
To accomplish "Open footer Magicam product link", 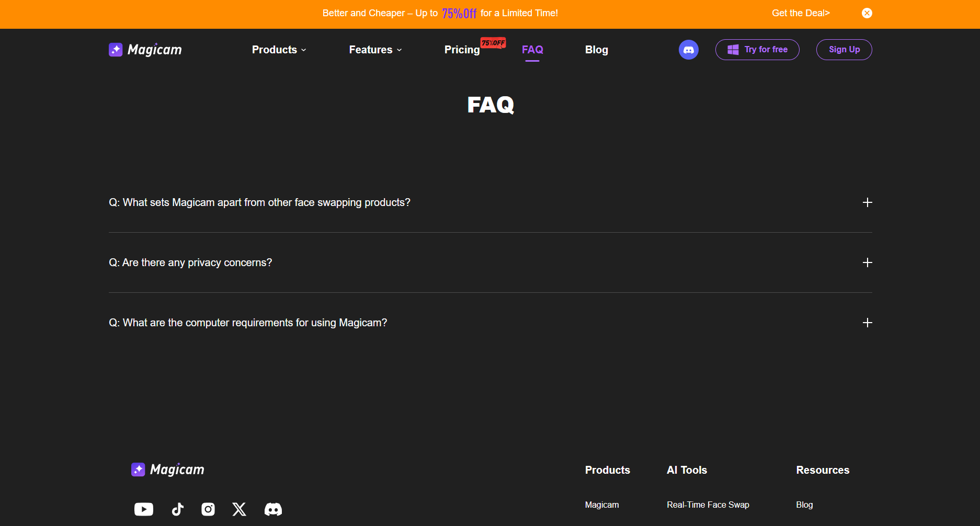I will click(602, 505).
